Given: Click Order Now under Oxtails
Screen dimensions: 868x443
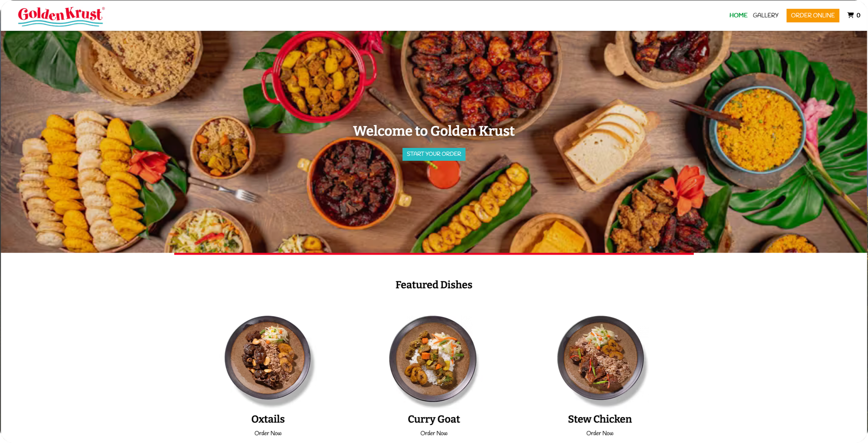Looking at the screenshot, I should coord(268,433).
